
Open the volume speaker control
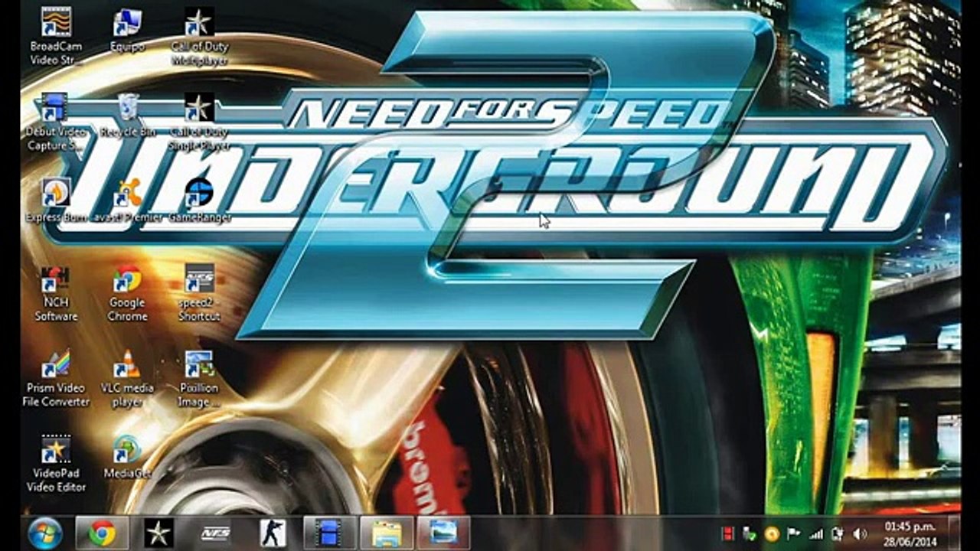pyautogui.click(x=860, y=533)
